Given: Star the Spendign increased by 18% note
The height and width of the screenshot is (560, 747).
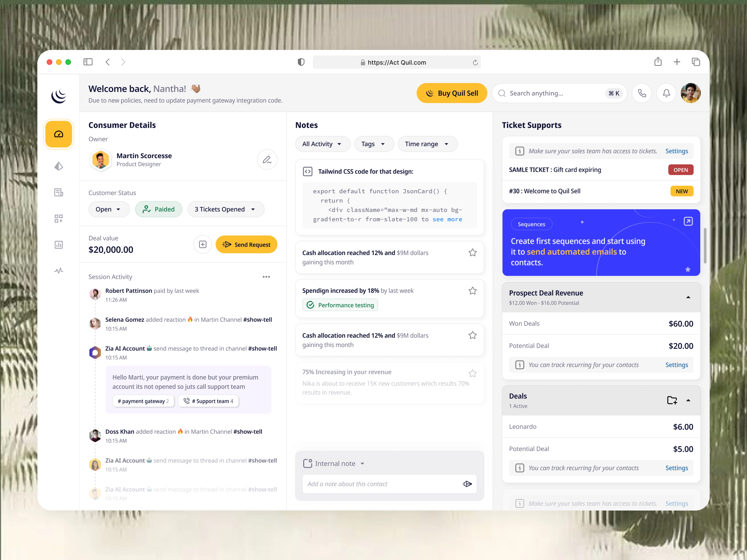Looking at the screenshot, I should click(472, 291).
